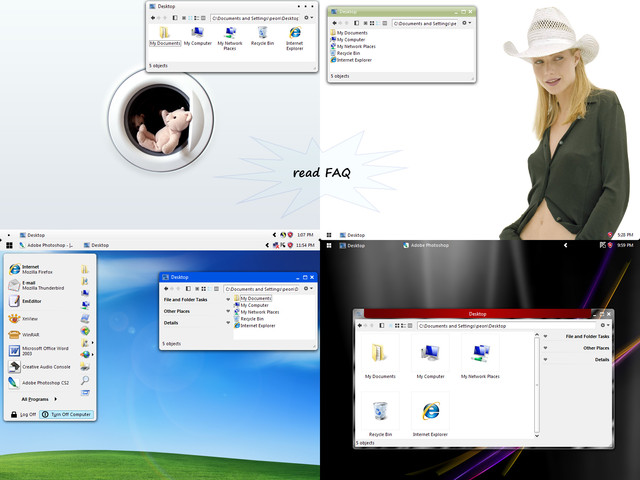Click back arrow in white-titled Desktop window
The height and width of the screenshot is (480, 640).
pyautogui.click(x=153, y=18)
